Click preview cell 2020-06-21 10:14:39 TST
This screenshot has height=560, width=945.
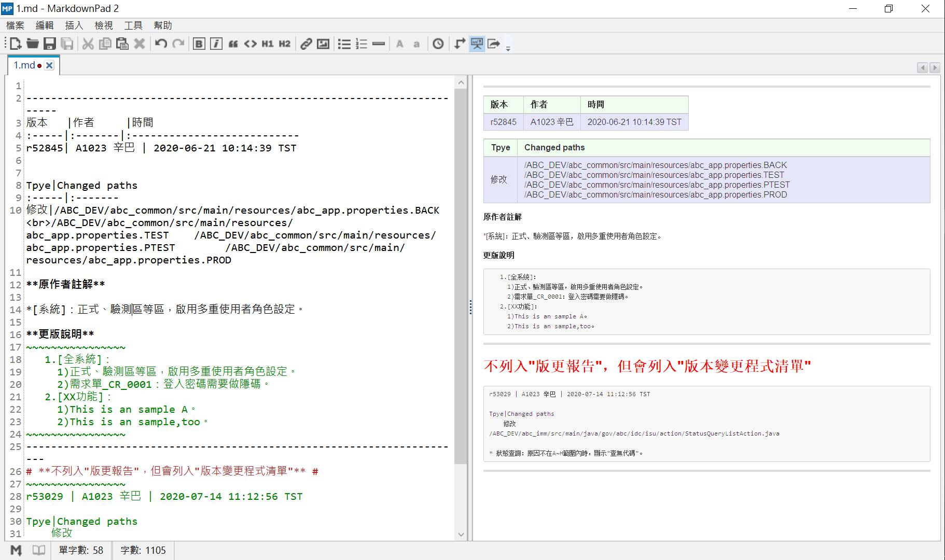[634, 122]
